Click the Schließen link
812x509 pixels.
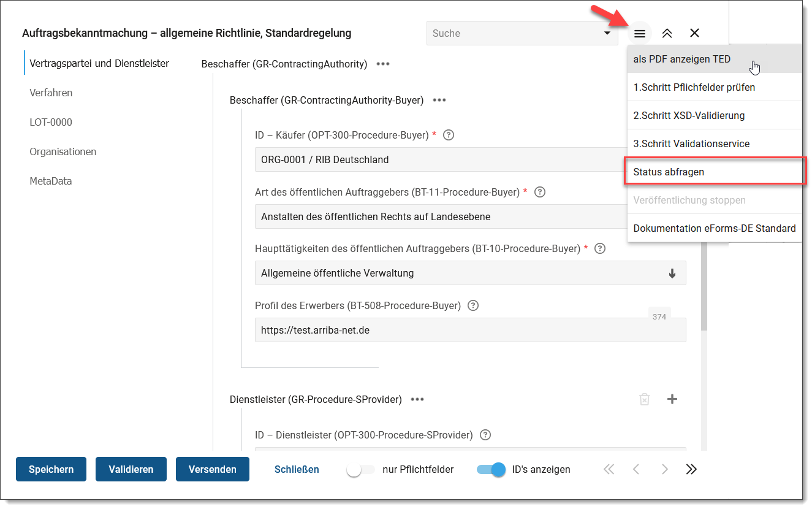coord(297,469)
